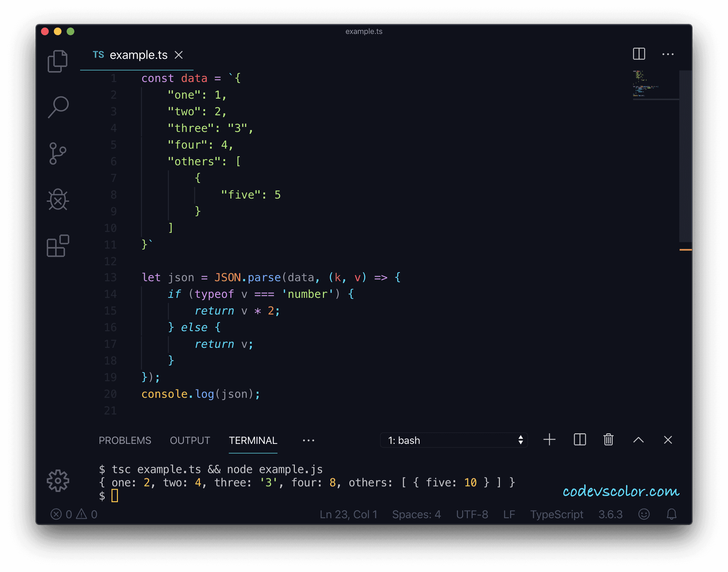Switch to the PROBLEMS tab

(x=125, y=440)
